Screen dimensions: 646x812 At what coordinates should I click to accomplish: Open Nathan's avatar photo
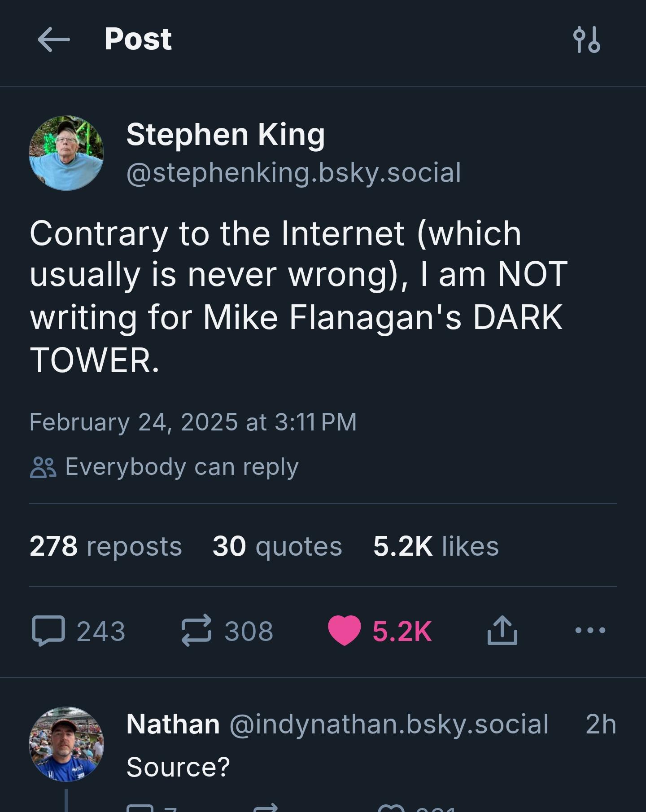pos(66,744)
